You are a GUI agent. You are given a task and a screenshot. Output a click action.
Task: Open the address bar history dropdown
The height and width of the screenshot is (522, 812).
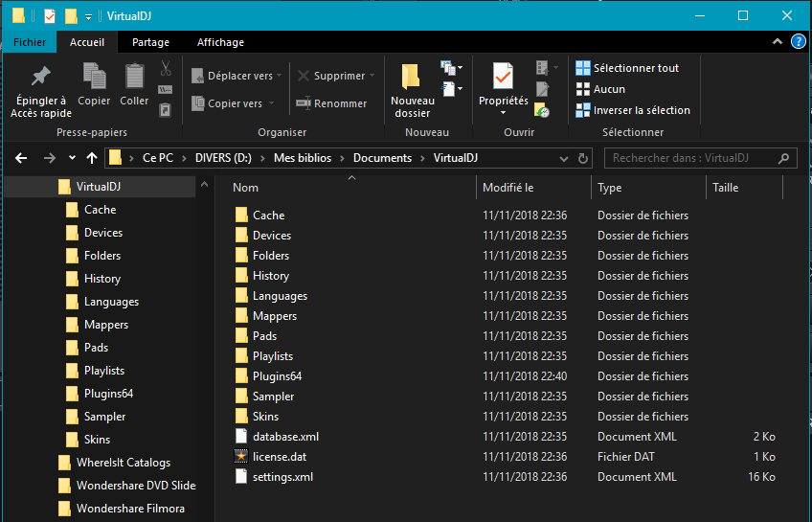point(564,159)
